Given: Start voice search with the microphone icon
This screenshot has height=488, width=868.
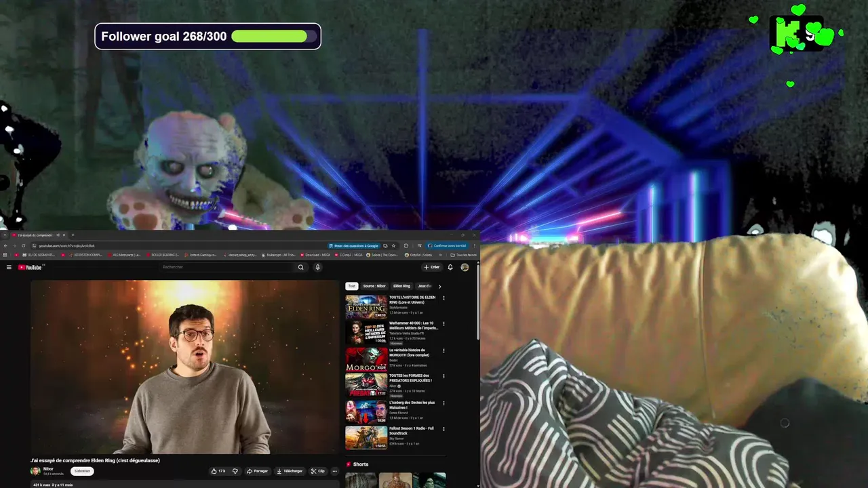Looking at the screenshot, I should (317, 267).
